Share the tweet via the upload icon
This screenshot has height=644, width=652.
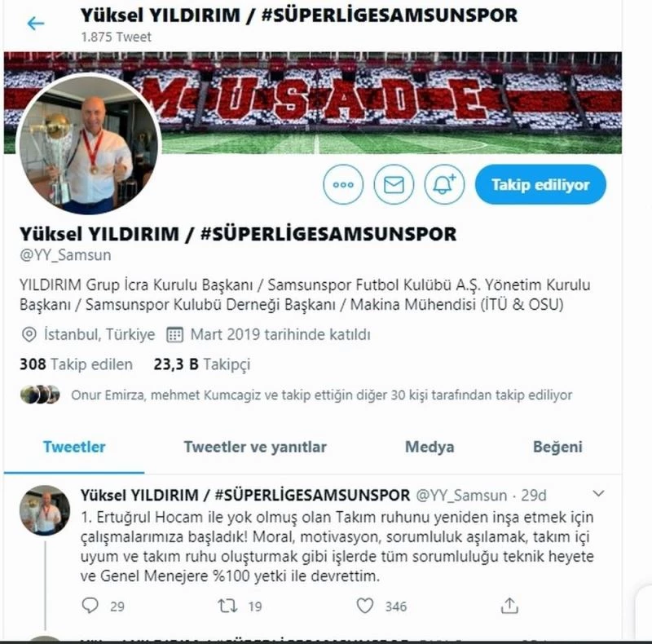(x=509, y=606)
